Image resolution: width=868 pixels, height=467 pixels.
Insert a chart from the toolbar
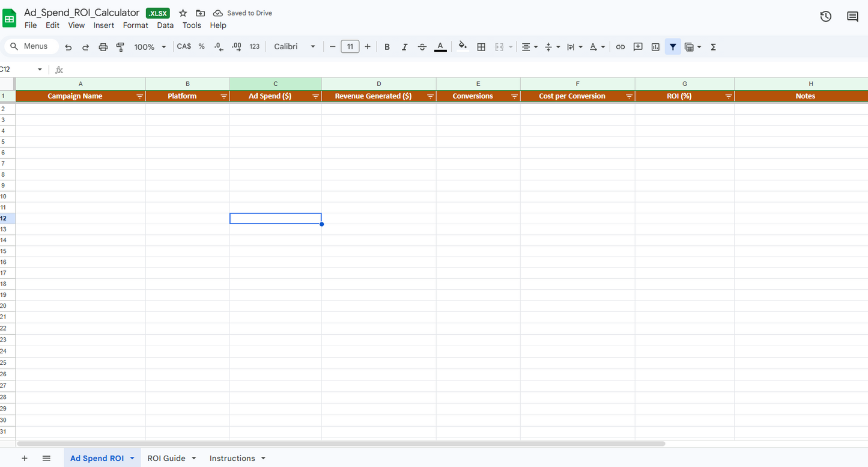point(655,46)
